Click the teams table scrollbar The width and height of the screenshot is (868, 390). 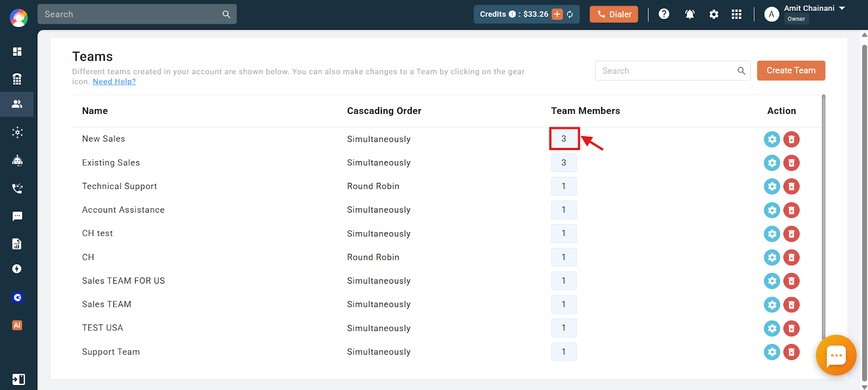pyautogui.click(x=824, y=217)
